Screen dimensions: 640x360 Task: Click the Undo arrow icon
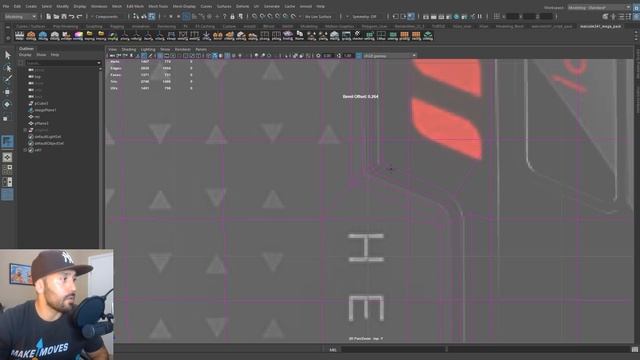72,17
